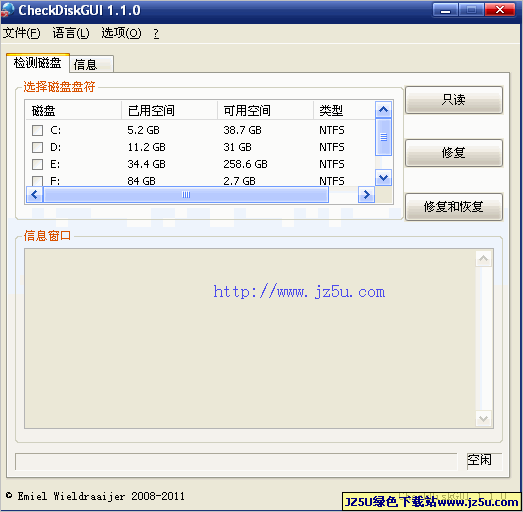Screen dimensions: 523x512
Task: Sort by the 类型 column header
Action: [x=344, y=110]
